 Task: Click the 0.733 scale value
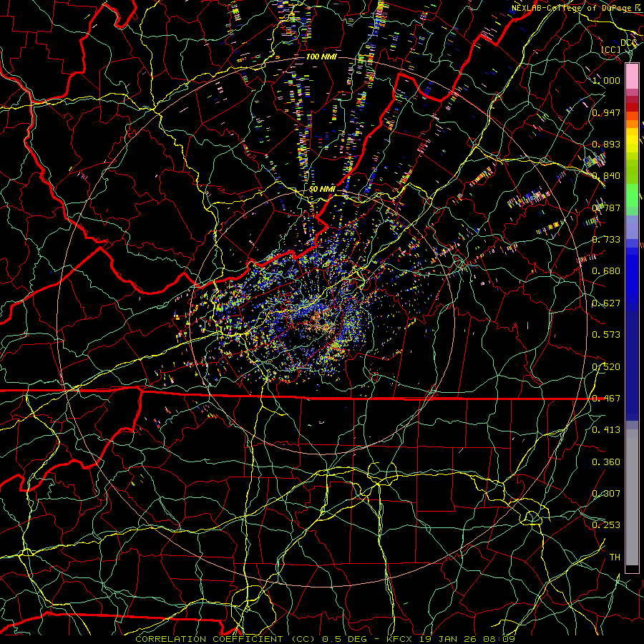[x=606, y=240]
